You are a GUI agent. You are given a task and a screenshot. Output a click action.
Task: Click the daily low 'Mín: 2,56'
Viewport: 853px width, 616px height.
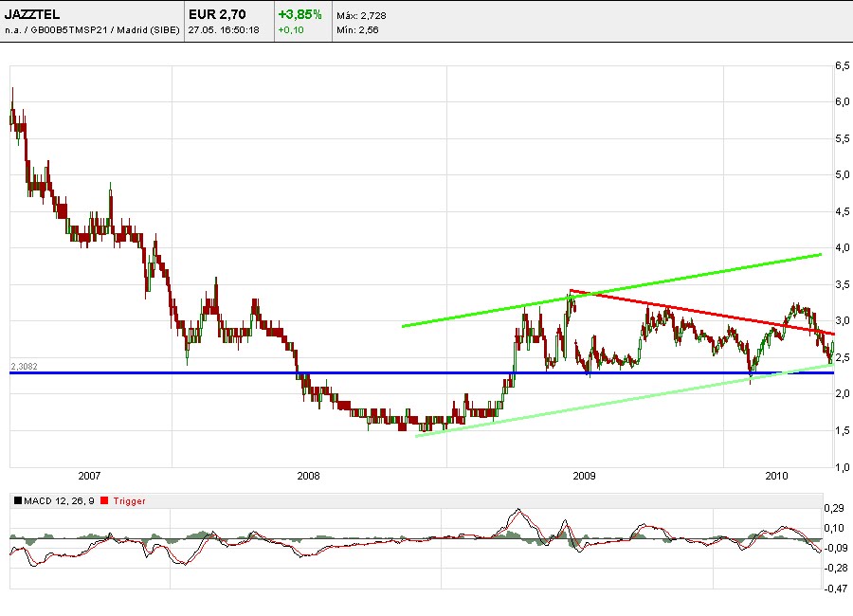click(x=357, y=30)
